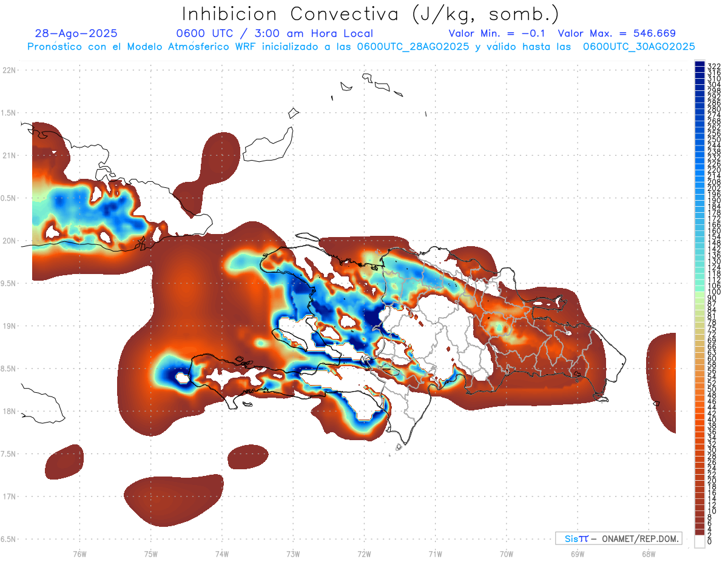The image size is (728, 562).
Task: Select the date label '28-Ago-2025'
Action: [x=76, y=33]
